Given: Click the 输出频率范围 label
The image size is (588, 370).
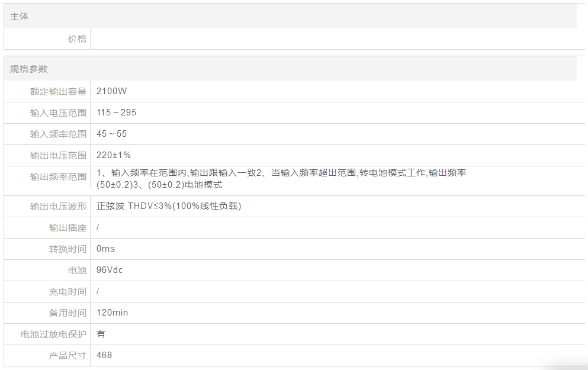Looking at the screenshot, I should click(x=58, y=176).
